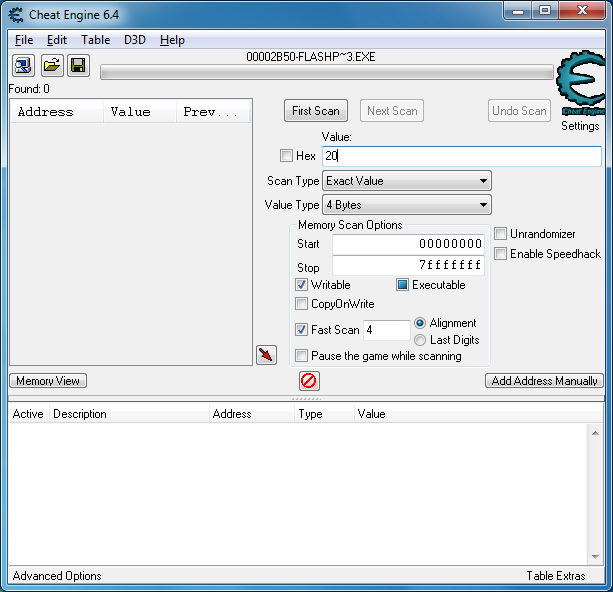Viewport: 613px width, 592px height.
Task: Open the process list computer icon
Action: tap(23, 65)
